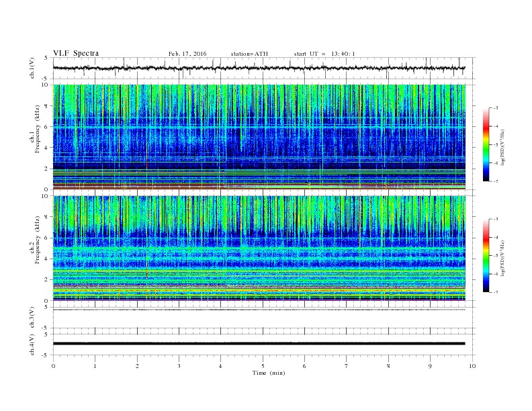Viewport: 532px width, 411px height.
Task: Click inside the ch.2 spectrogram panel
Action: (x=259, y=248)
